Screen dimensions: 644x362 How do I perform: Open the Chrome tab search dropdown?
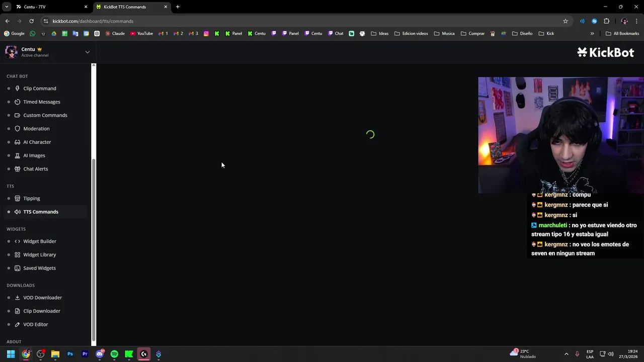click(7, 7)
